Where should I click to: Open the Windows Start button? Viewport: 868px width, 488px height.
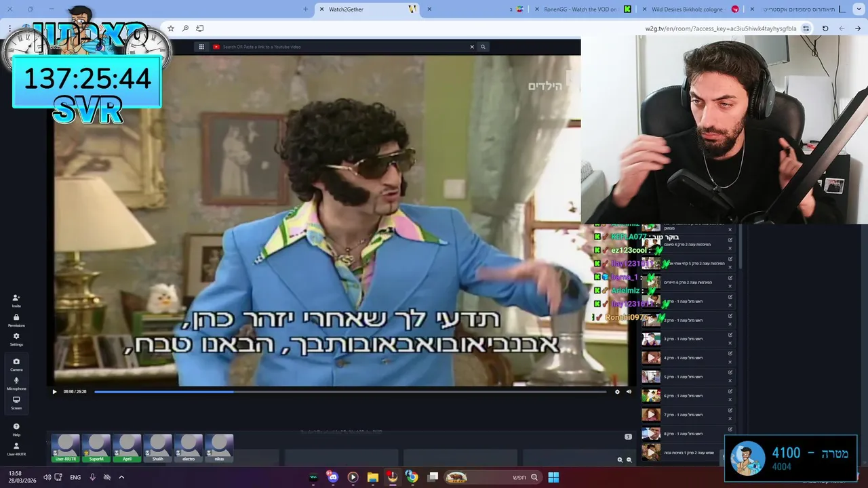point(553,477)
